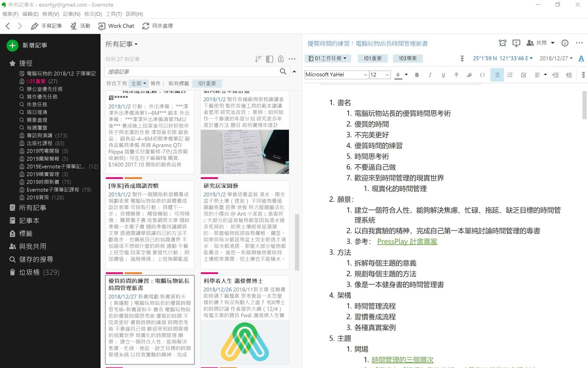Expand hidden tags chevron in note header

(462, 58)
